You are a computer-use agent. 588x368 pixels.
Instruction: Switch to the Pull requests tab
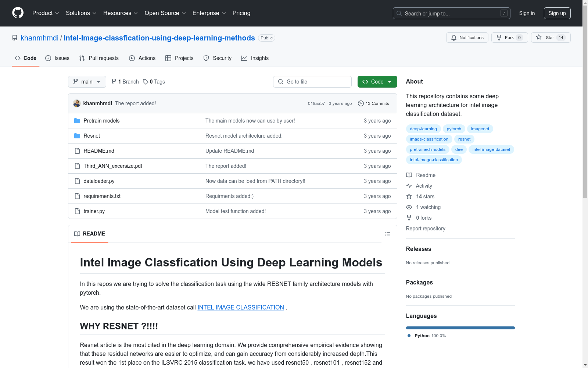(x=99, y=58)
